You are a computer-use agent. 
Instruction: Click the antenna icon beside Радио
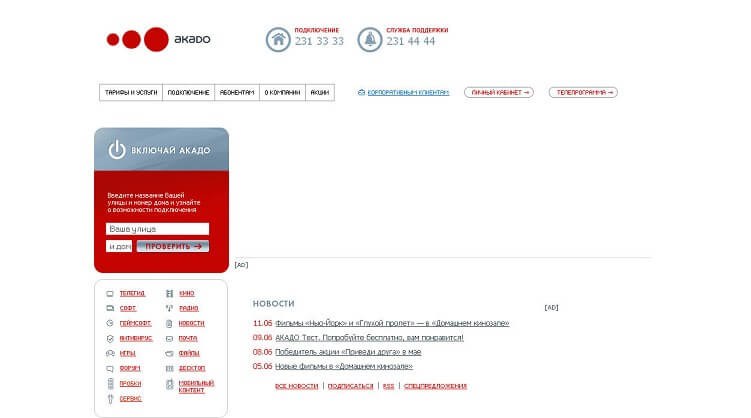pos(170,308)
